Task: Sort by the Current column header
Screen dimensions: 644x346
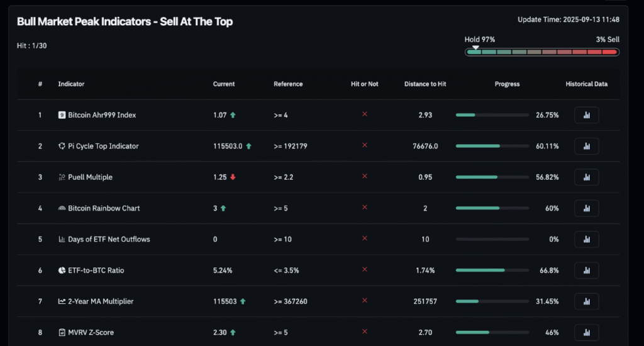Action: pos(224,84)
